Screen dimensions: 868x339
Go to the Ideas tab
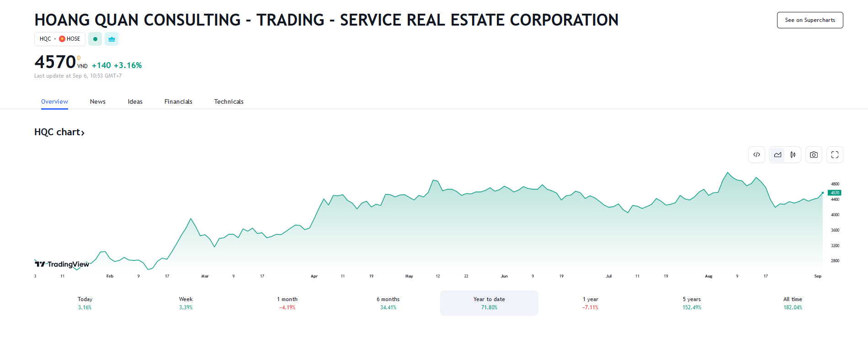135,101
